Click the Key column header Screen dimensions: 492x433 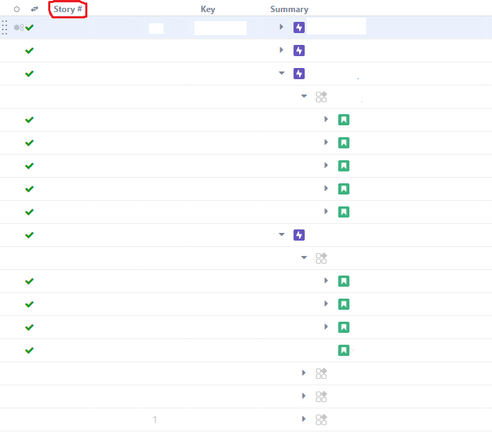pyautogui.click(x=208, y=9)
